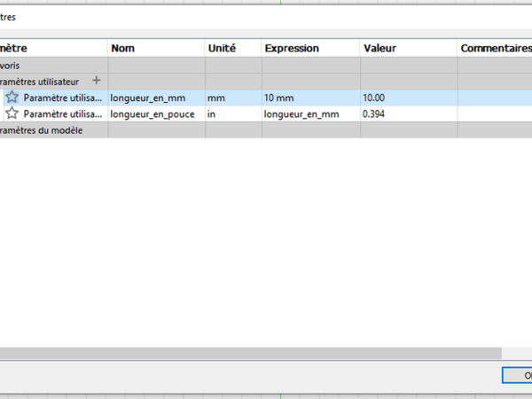Image resolution: width=532 pixels, height=399 pixels.
Task: Select the Paramètres utilisateur group row
Action: [x=266, y=82]
